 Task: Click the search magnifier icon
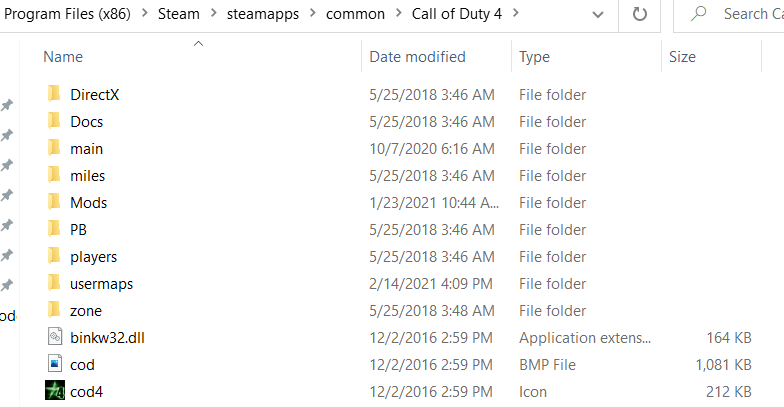[x=698, y=14]
